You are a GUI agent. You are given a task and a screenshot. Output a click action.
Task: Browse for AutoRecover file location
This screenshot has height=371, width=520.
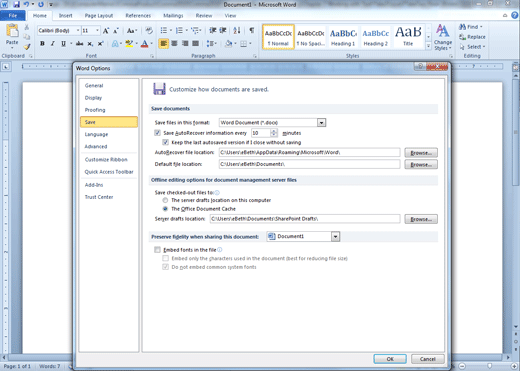[x=421, y=153]
